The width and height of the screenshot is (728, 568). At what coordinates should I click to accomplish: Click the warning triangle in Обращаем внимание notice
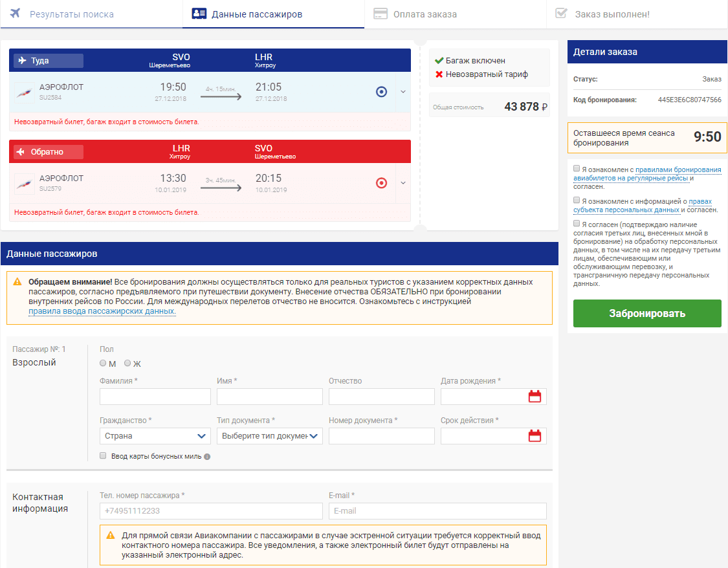[x=17, y=282]
